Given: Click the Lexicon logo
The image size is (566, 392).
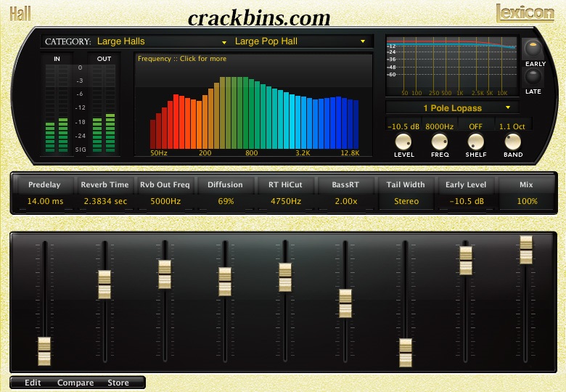Looking at the screenshot, I should pyautogui.click(x=525, y=13).
